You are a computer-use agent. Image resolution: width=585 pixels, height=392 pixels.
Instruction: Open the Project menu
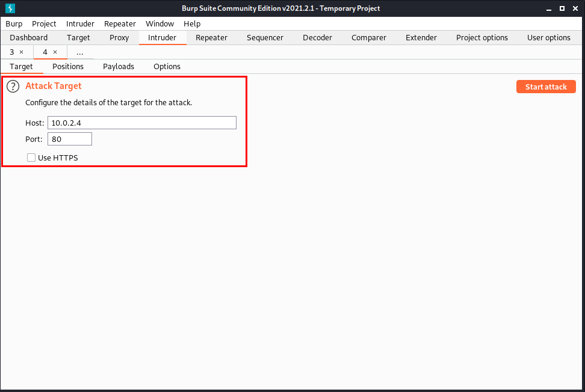click(x=44, y=24)
